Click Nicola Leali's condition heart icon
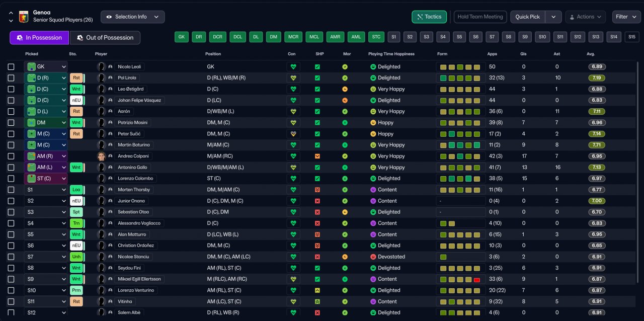644x321 pixels. click(293, 67)
